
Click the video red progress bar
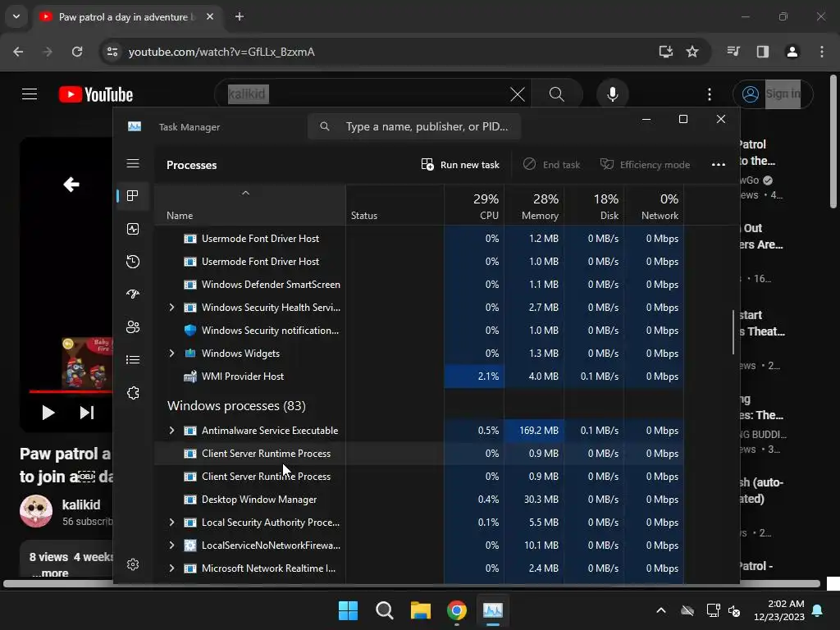(71, 391)
